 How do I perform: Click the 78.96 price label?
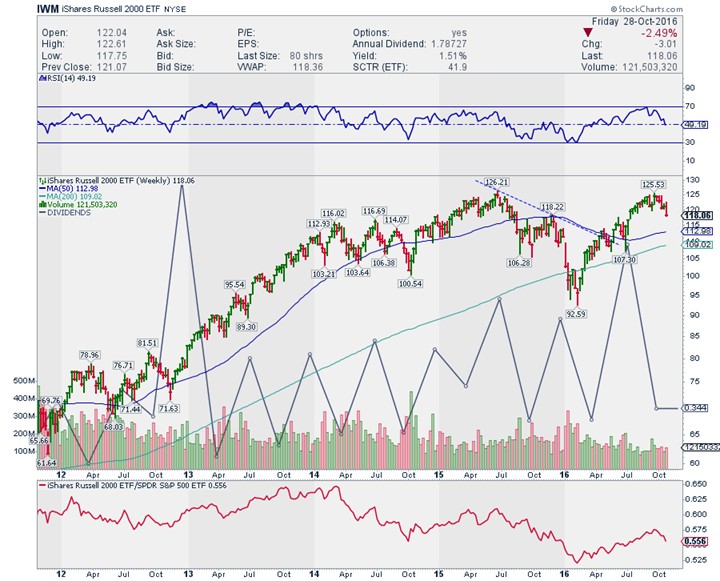point(90,355)
